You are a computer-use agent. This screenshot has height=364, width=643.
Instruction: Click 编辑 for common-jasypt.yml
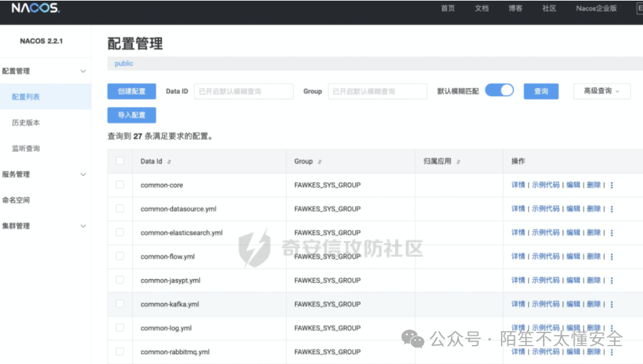point(573,280)
